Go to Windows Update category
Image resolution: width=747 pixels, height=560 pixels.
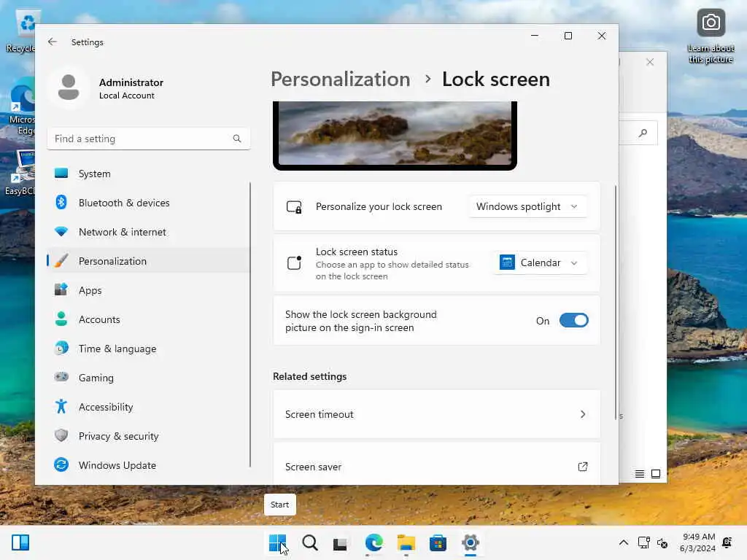(148, 464)
